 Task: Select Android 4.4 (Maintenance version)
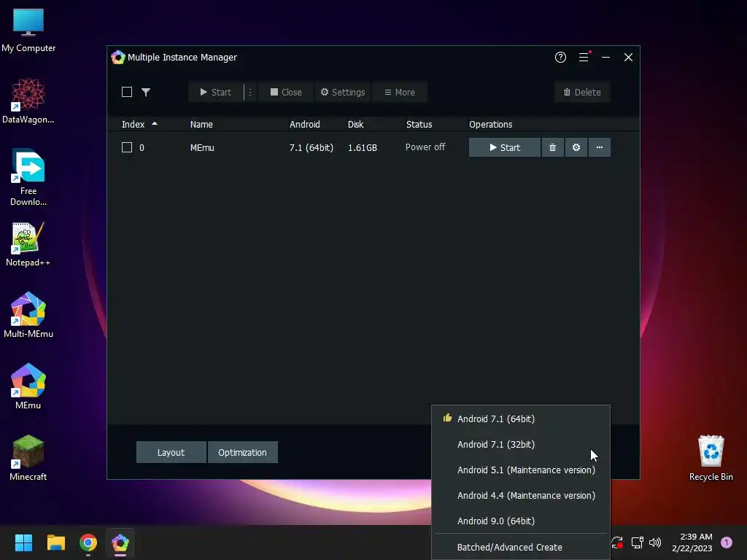tap(521, 496)
